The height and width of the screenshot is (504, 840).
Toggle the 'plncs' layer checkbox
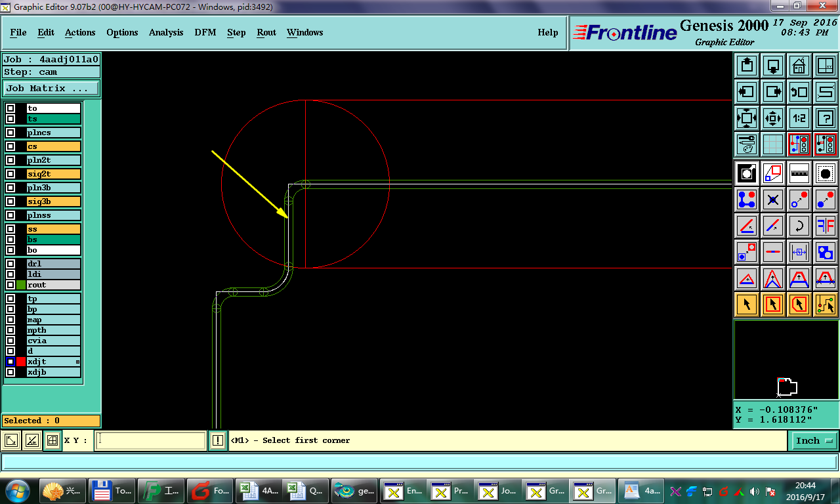(10, 133)
